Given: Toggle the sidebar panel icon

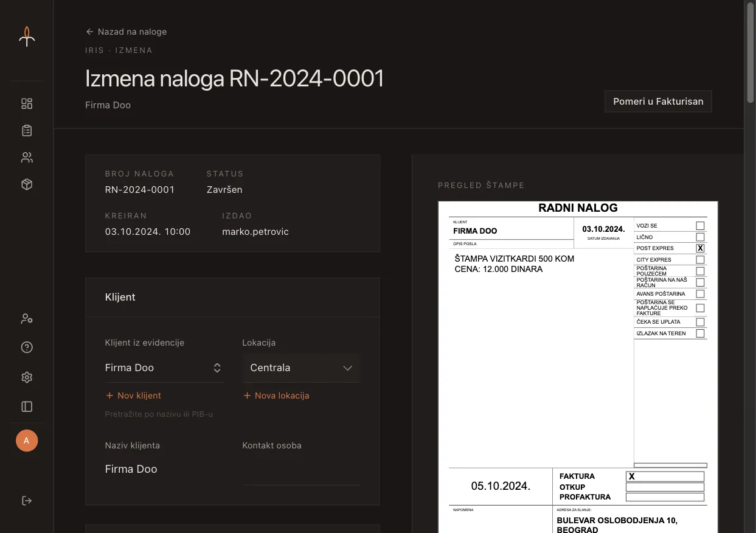Looking at the screenshot, I should 27,406.
